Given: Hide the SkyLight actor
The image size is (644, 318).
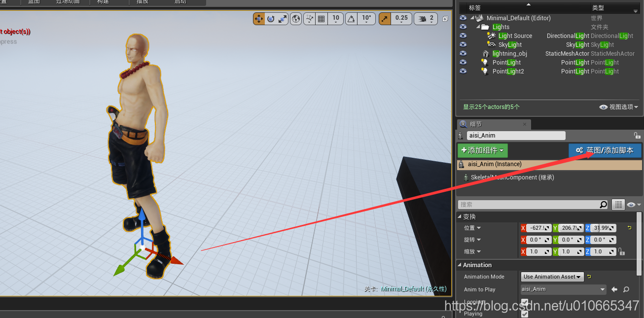Looking at the screenshot, I should [x=463, y=44].
